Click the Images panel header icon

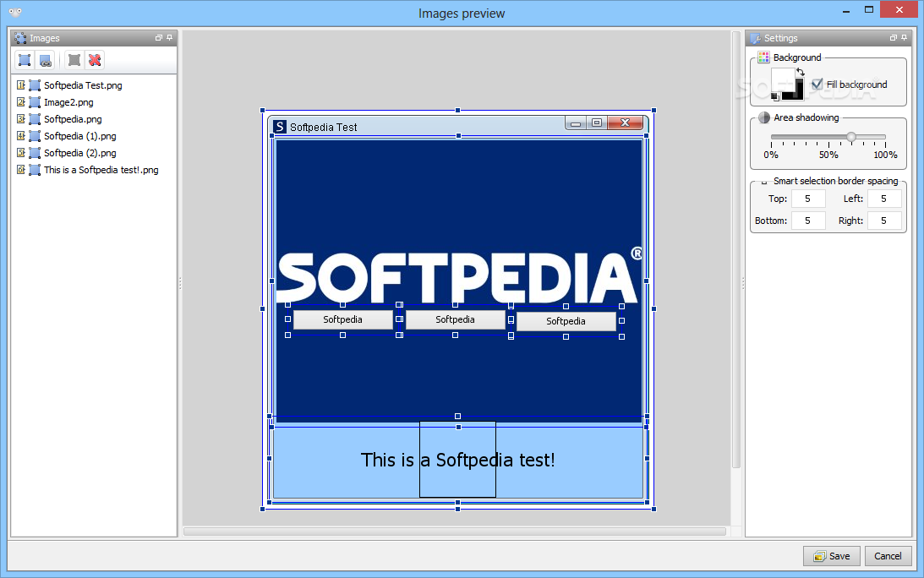(x=20, y=38)
